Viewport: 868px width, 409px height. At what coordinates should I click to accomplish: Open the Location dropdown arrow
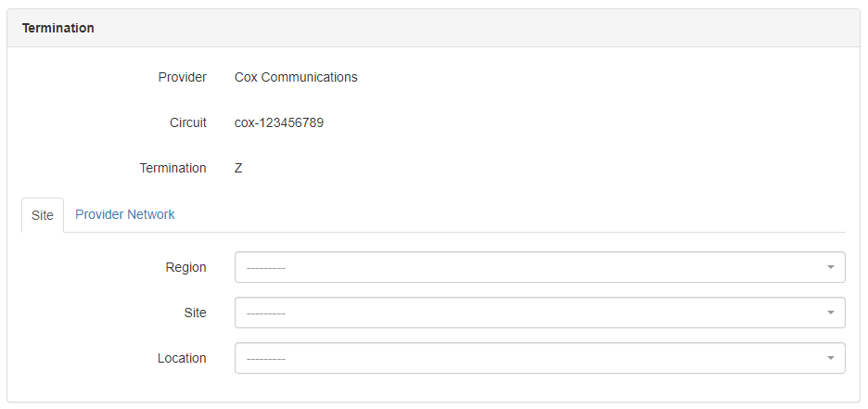click(x=830, y=358)
